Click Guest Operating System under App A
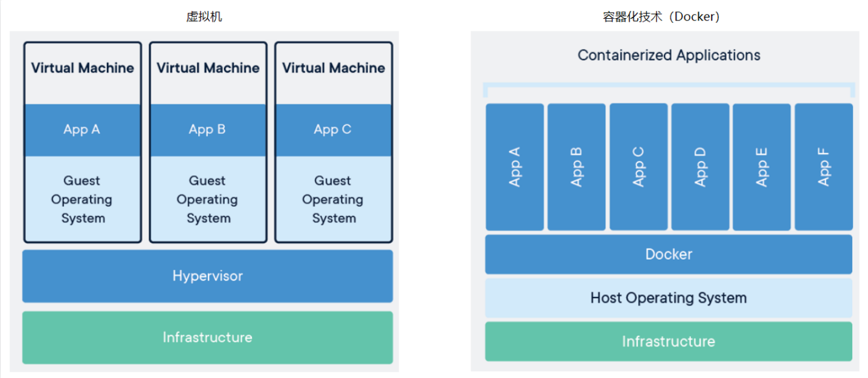The height and width of the screenshot is (378, 868). (82, 199)
